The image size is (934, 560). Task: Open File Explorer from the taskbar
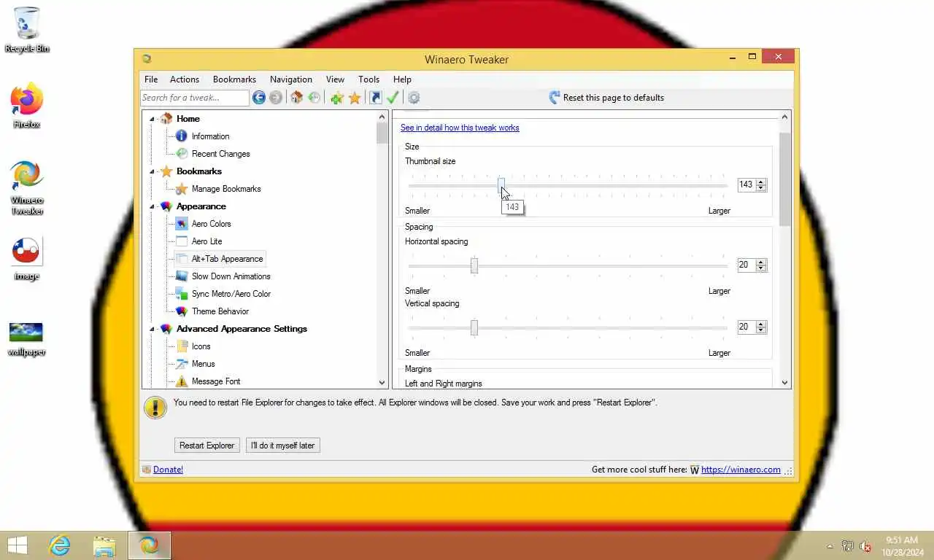[x=104, y=545]
